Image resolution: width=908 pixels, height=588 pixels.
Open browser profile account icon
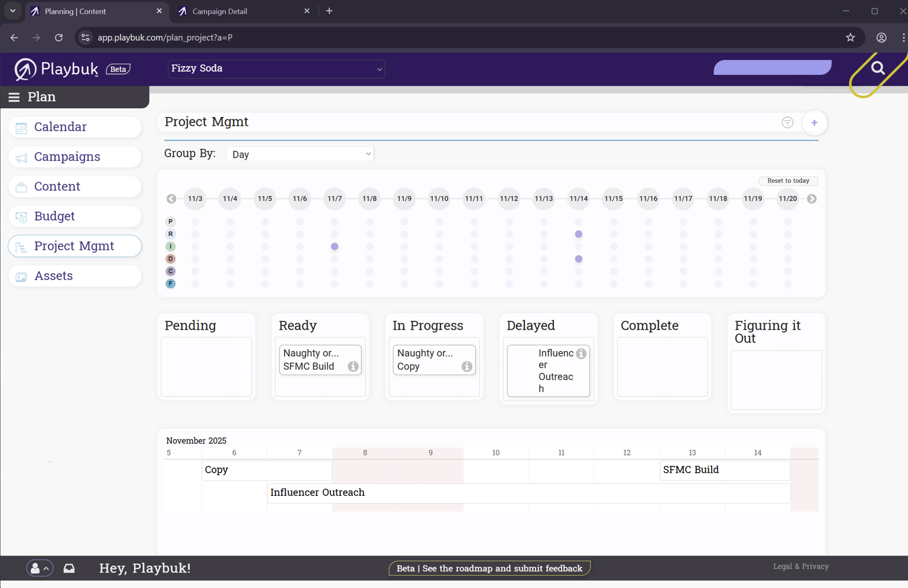881,37
